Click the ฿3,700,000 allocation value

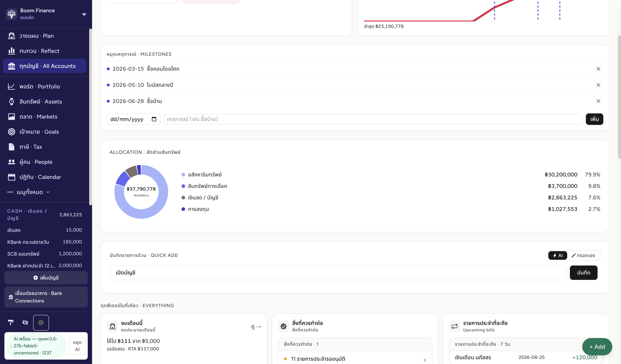pos(563,186)
